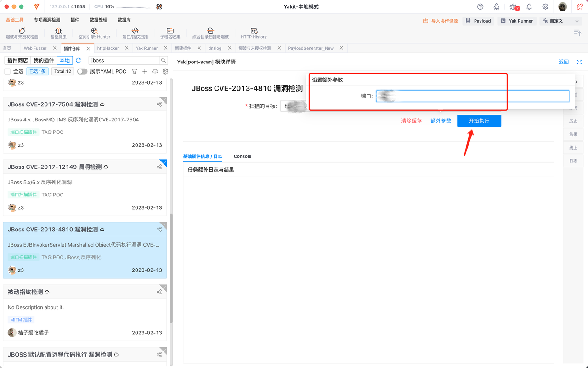Open the Console tab
This screenshot has width=588, height=368.
tap(243, 156)
